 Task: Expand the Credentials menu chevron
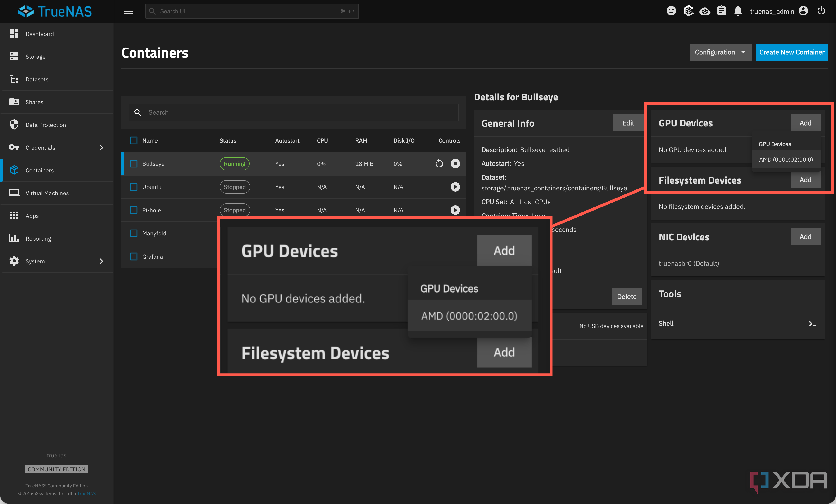(x=101, y=148)
